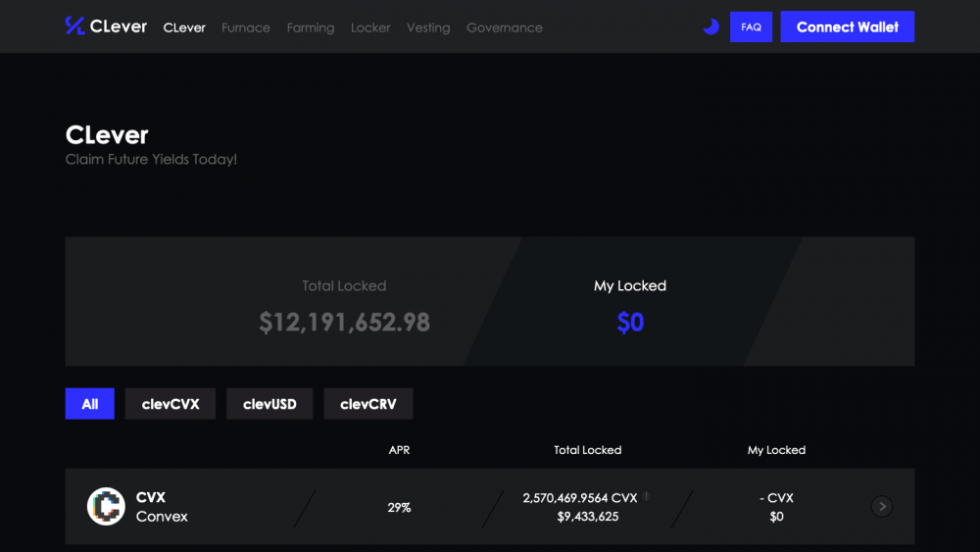Click the FAQ button
The image size is (980, 552).
click(751, 26)
